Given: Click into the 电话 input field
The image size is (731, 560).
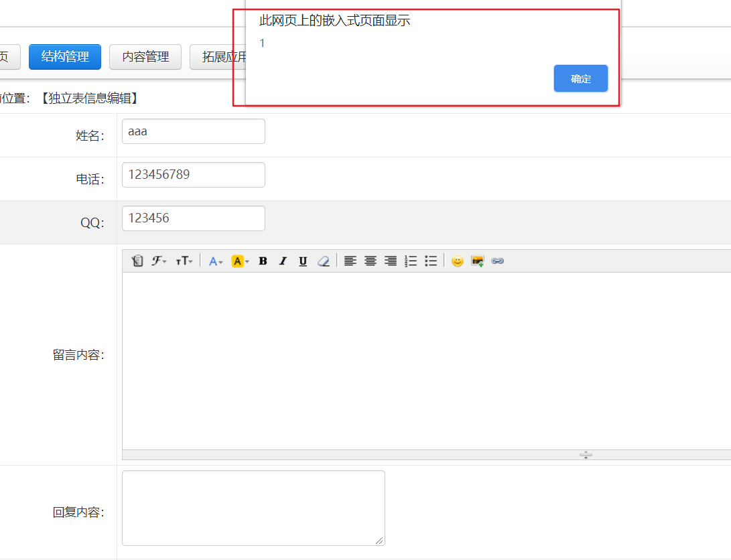Looking at the screenshot, I should (x=193, y=175).
